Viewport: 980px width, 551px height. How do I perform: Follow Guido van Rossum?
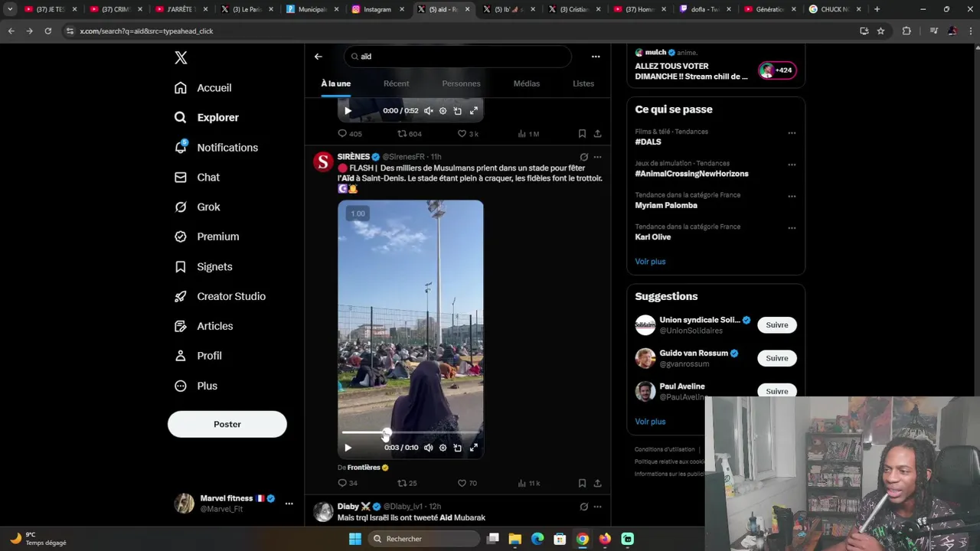point(777,358)
